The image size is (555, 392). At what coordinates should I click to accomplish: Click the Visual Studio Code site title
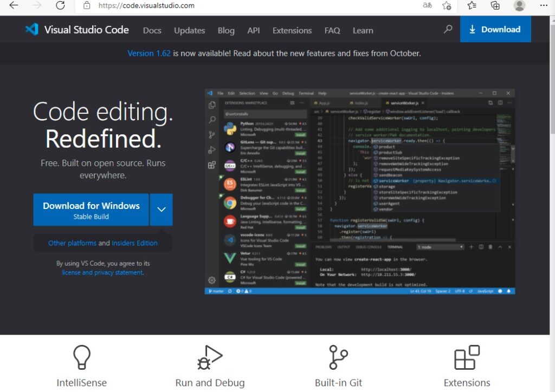86,30
